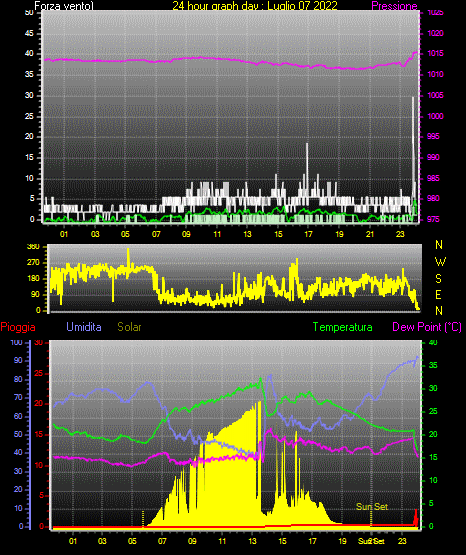Click the 1015 pressure axis value
The height and width of the screenshot is (555, 466).
point(435,53)
